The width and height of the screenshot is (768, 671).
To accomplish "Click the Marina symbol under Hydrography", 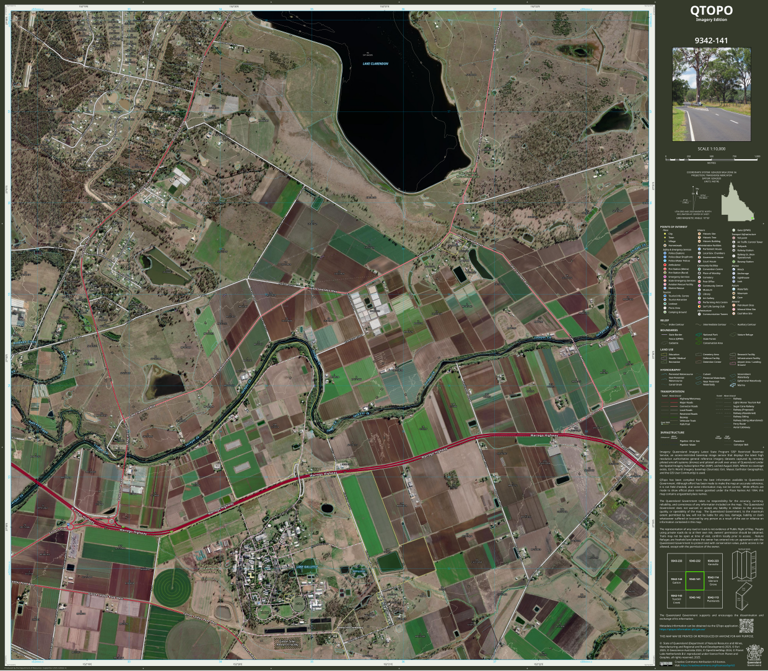I will click(733, 385).
